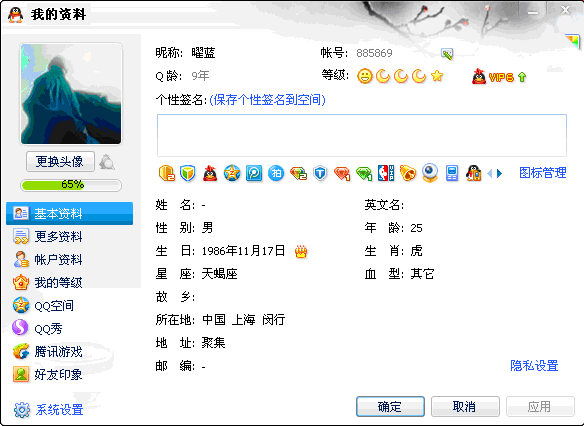Click the orange bell ringtone icon

point(408,173)
